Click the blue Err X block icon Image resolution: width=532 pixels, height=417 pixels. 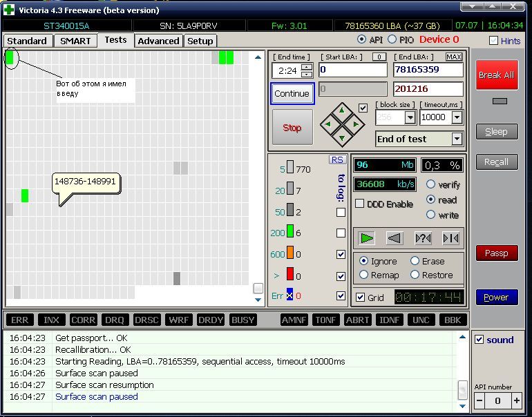(x=289, y=295)
